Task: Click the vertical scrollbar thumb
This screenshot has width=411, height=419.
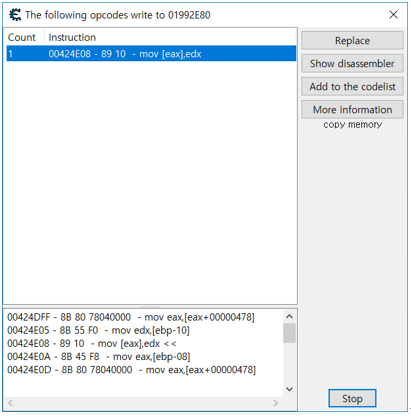Action: coord(289,333)
